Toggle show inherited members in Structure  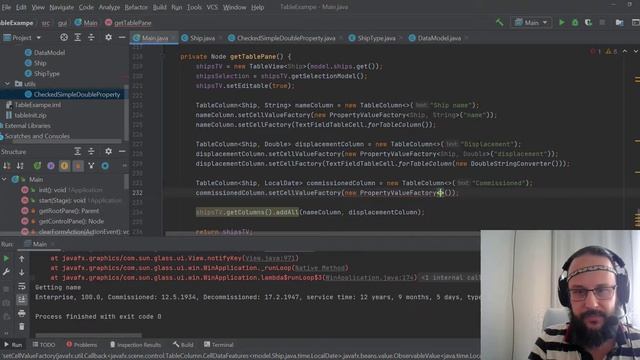coord(37,166)
